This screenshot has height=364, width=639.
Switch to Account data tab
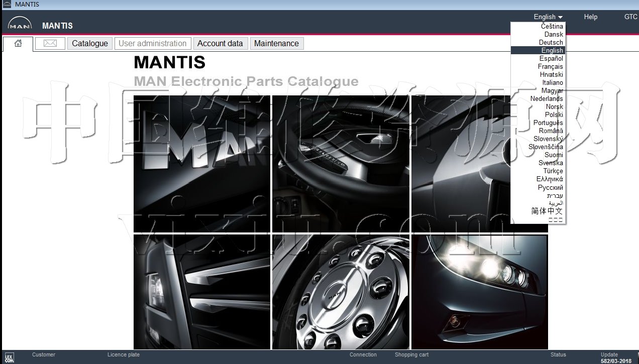click(220, 44)
